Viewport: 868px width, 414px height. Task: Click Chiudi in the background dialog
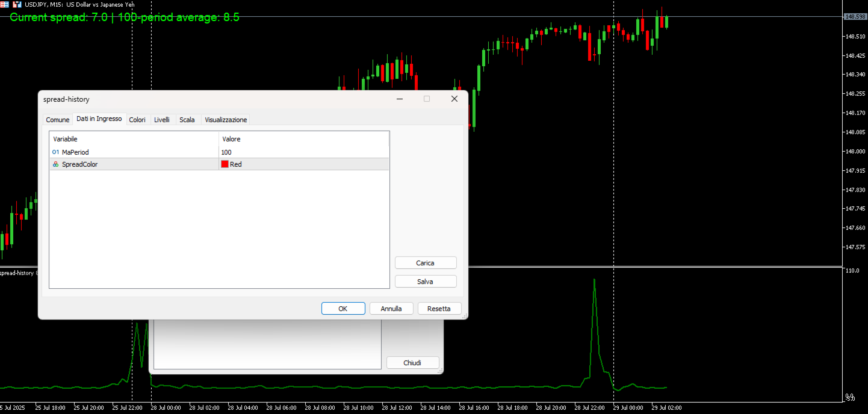pos(412,363)
